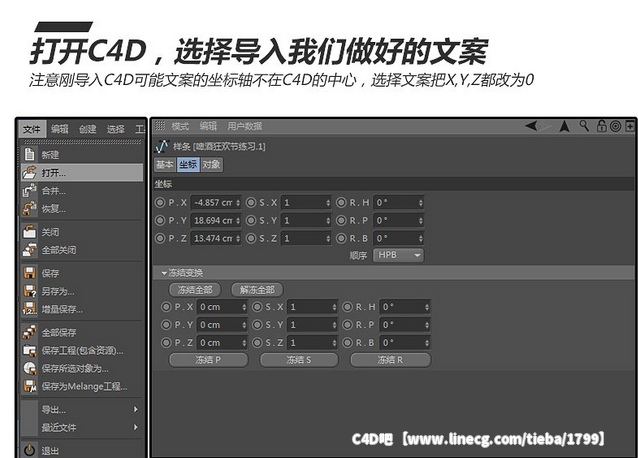Screen dimensions: 638x458
Task: Expand the 导出 submenu arrow
Action: pyautogui.click(x=136, y=409)
